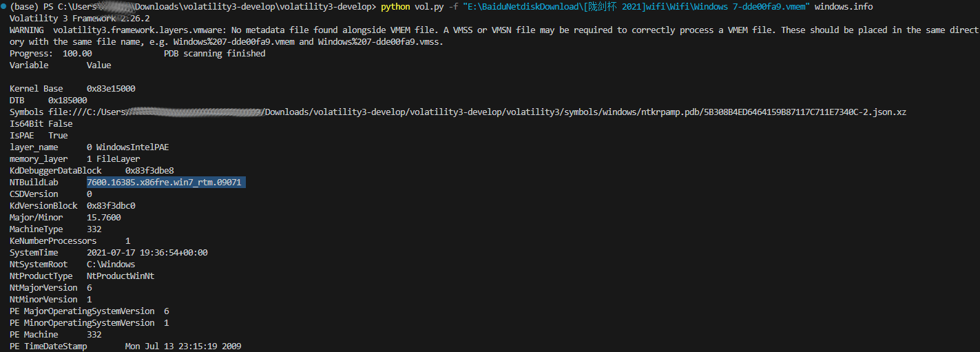Click the SystemTime value 2021-07-17
This screenshot has width=980, height=352.
click(147, 253)
